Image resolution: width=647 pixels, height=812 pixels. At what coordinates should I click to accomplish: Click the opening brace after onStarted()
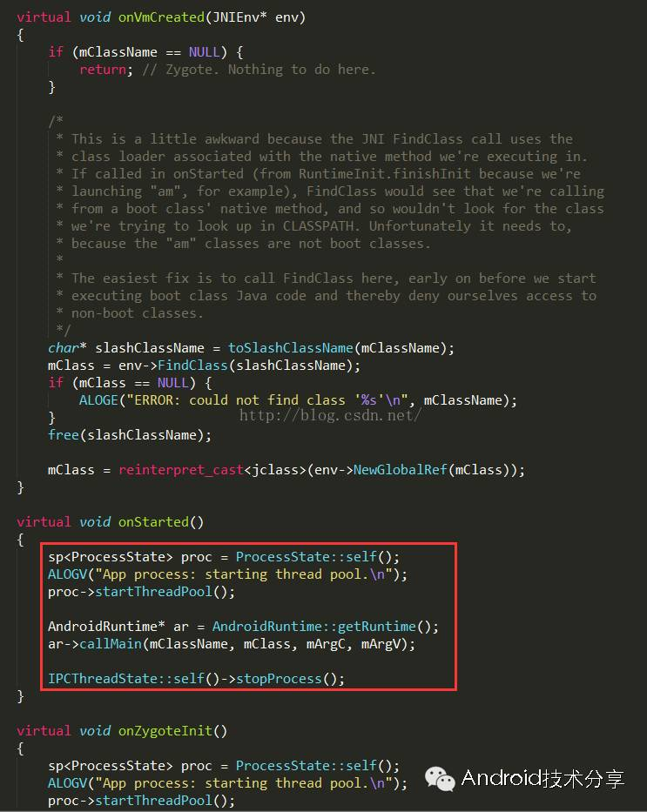pos(20,540)
